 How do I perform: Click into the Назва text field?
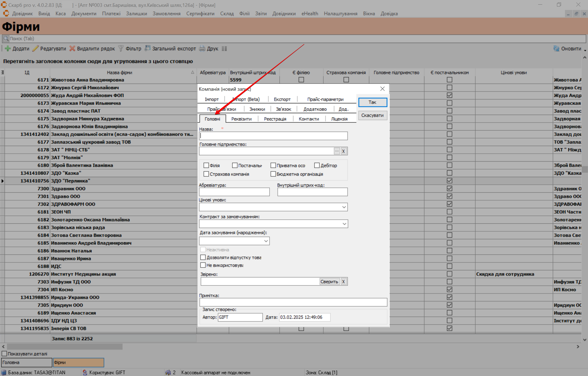pos(273,136)
